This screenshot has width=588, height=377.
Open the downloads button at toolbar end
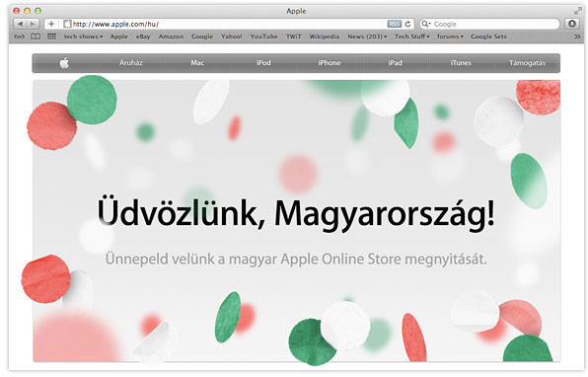click(572, 24)
